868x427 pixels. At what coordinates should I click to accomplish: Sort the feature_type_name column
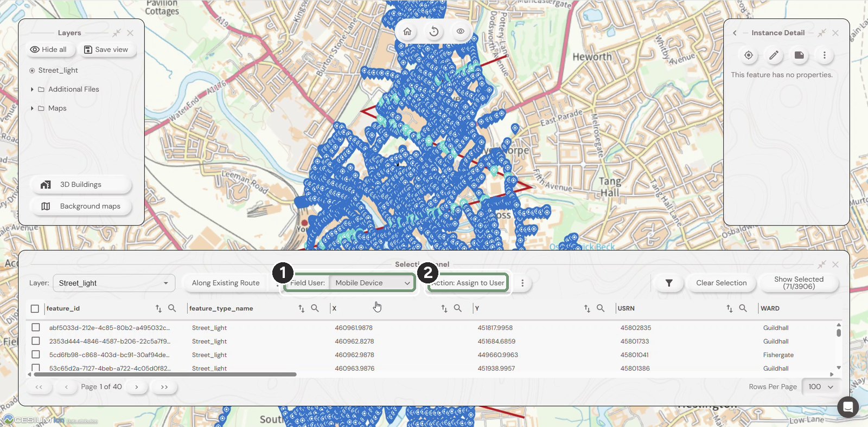[301, 308]
